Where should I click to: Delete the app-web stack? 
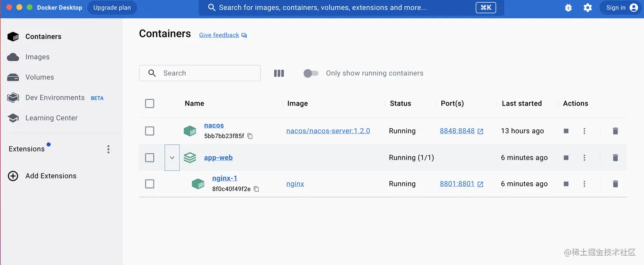point(615,158)
